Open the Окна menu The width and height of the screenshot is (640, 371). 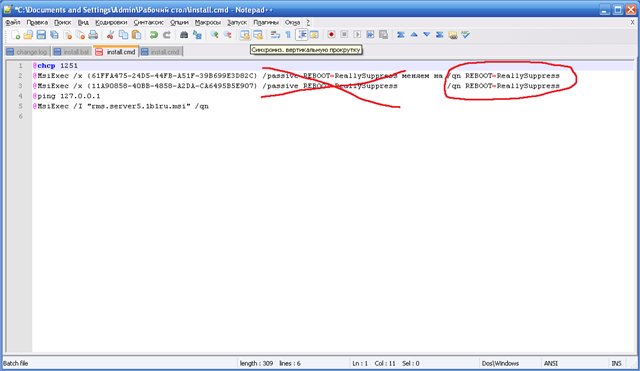click(292, 22)
